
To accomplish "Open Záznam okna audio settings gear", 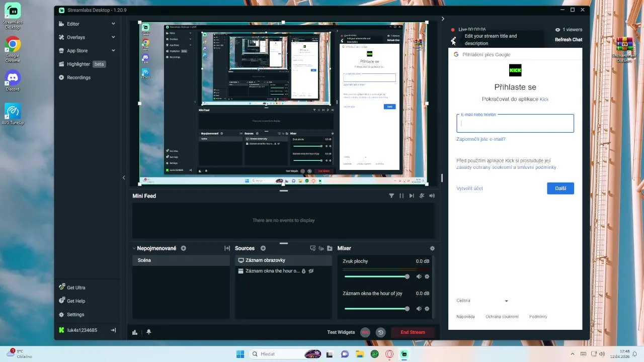I will (427, 309).
